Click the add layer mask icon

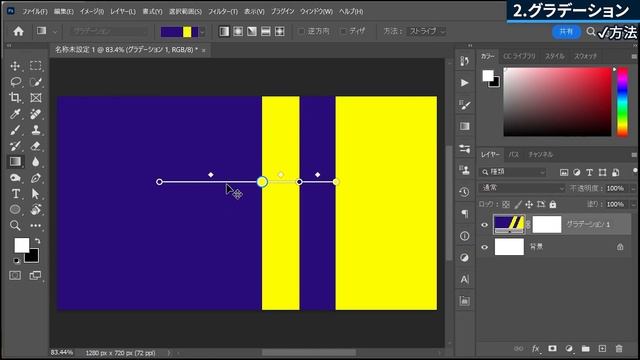tap(552, 349)
